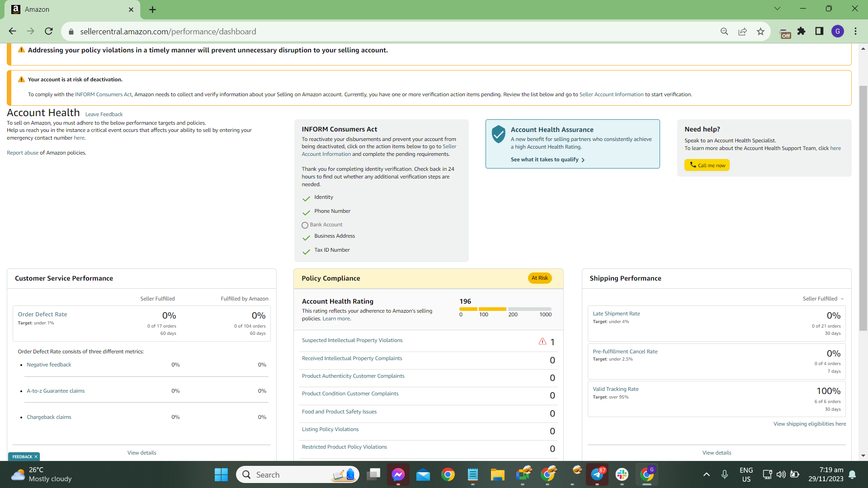Open Valid Tracking Rate metric
This screenshot has width=868, height=488.
coord(616,389)
